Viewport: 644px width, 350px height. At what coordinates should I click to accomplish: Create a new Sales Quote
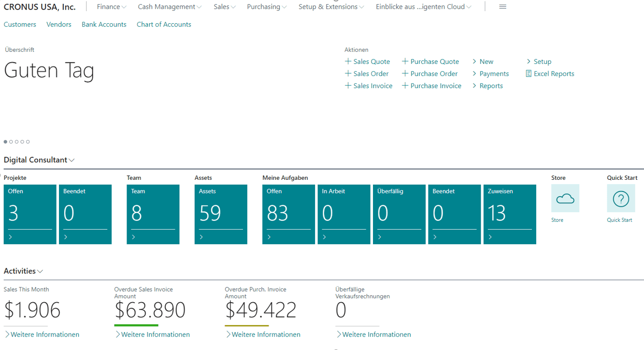coord(367,61)
